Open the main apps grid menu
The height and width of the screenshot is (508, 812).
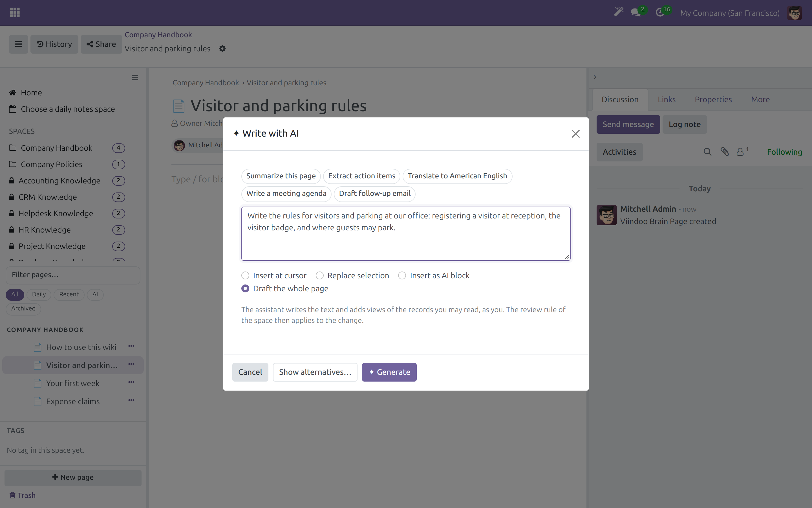pos(15,13)
